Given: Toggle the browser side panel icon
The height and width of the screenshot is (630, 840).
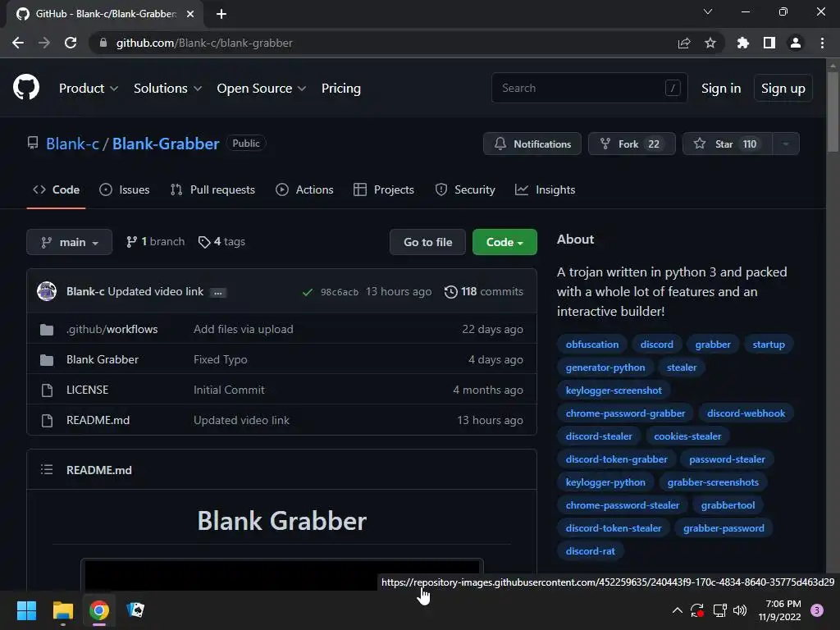Looking at the screenshot, I should 769,43.
